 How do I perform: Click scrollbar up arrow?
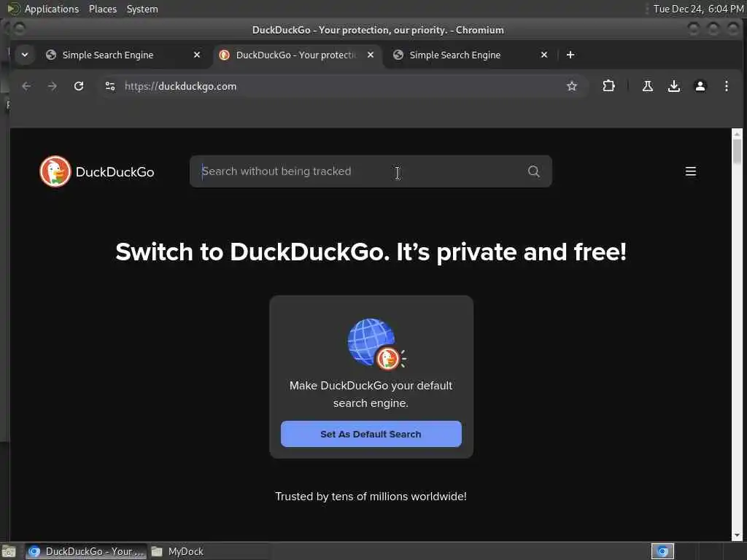737,134
